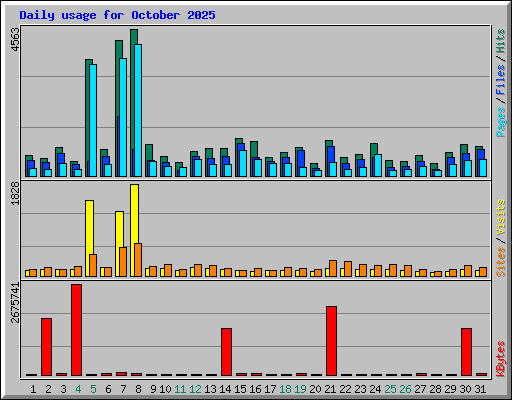Click day label 23 on the x-axis
512x400 pixels.
[x=360, y=389]
